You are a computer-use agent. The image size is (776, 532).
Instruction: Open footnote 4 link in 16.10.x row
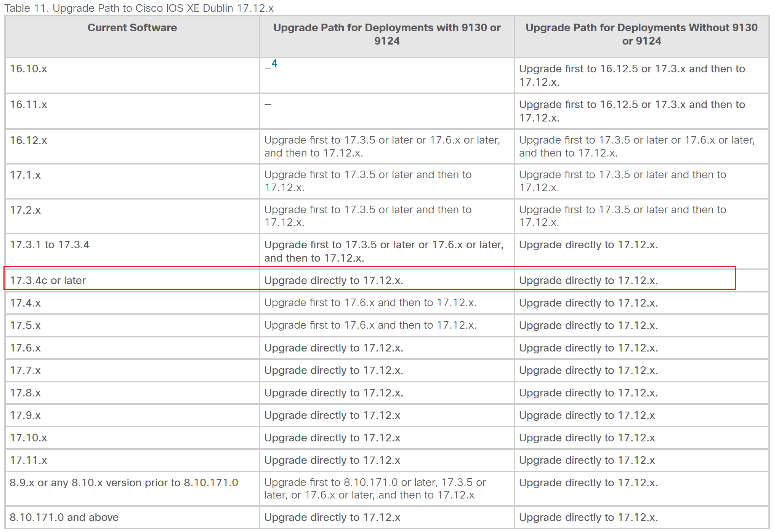(274, 63)
